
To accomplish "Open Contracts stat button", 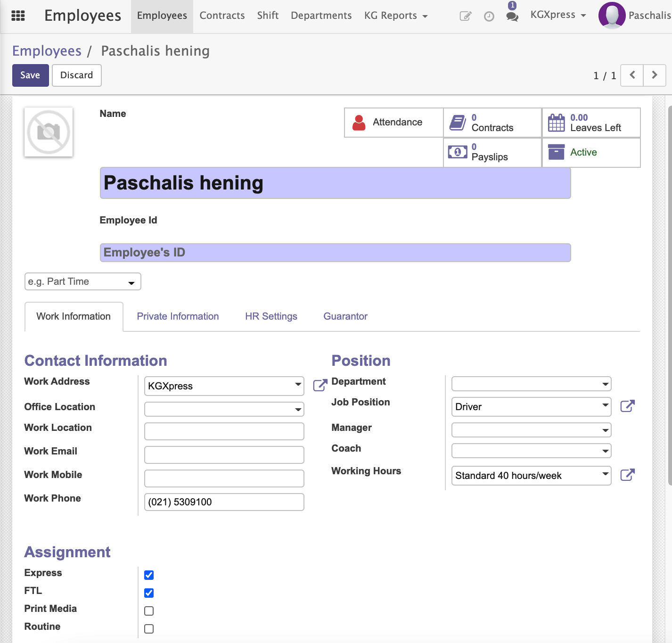I will (492, 123).
